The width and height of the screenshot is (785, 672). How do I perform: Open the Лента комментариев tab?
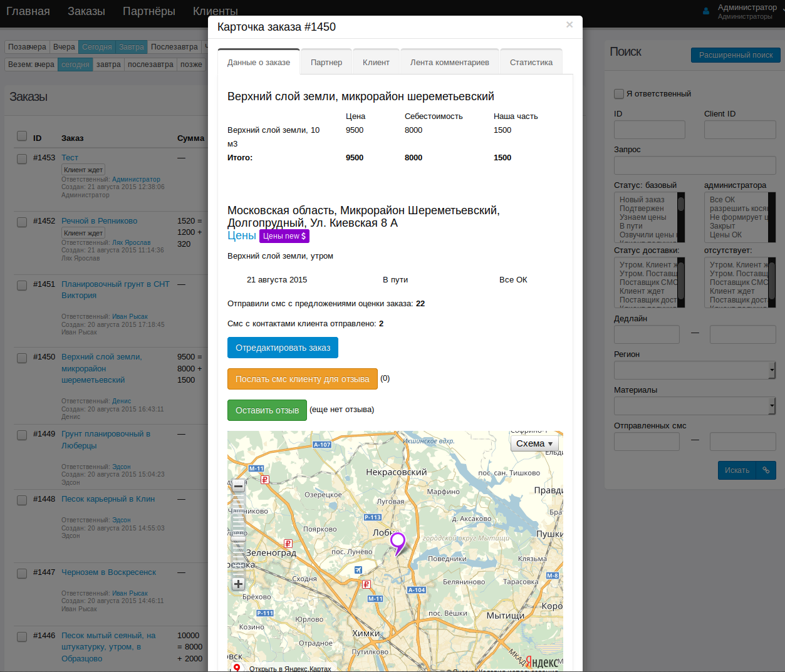click(x=449, y=63)
